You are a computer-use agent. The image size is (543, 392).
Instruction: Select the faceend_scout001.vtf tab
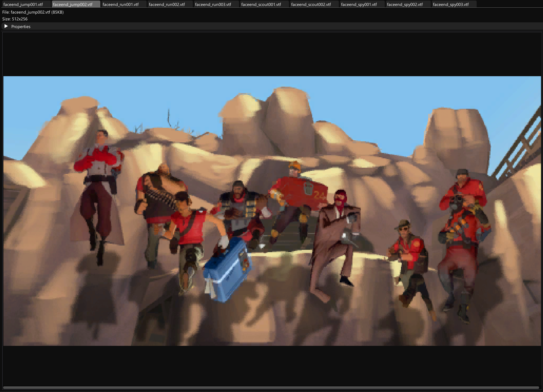(265, 4)
